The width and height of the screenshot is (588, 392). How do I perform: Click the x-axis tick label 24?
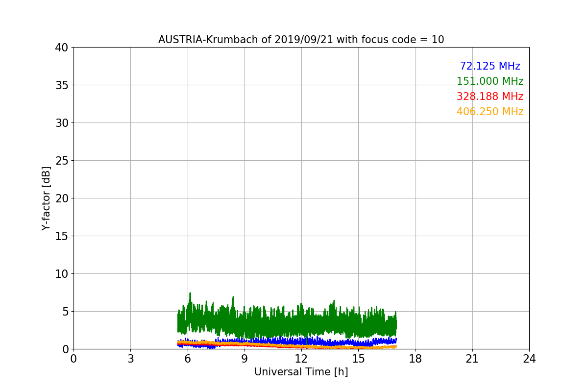(x=529, y=359)
